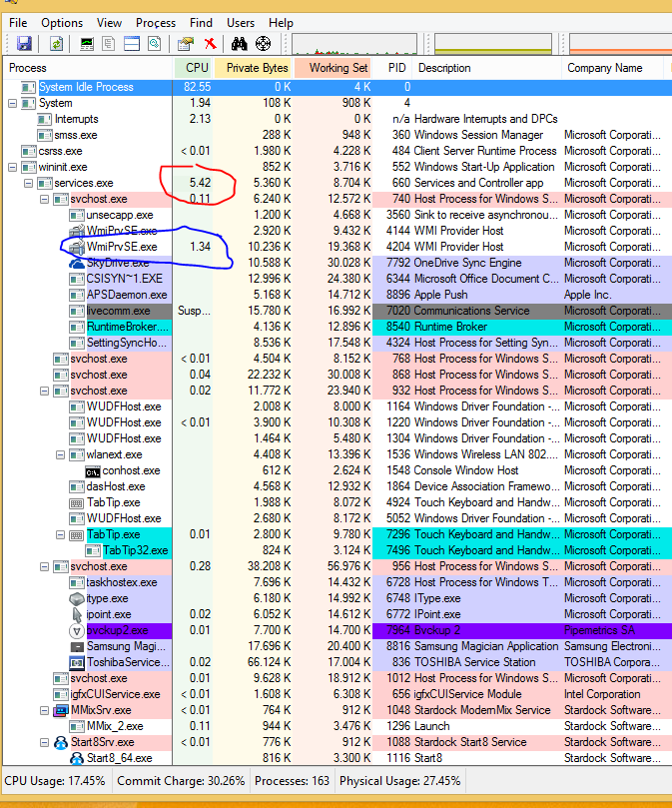The image size is (672, 808).
Task: Toggle the Show Process Tree toolbar icon
Action: point(108,44)
